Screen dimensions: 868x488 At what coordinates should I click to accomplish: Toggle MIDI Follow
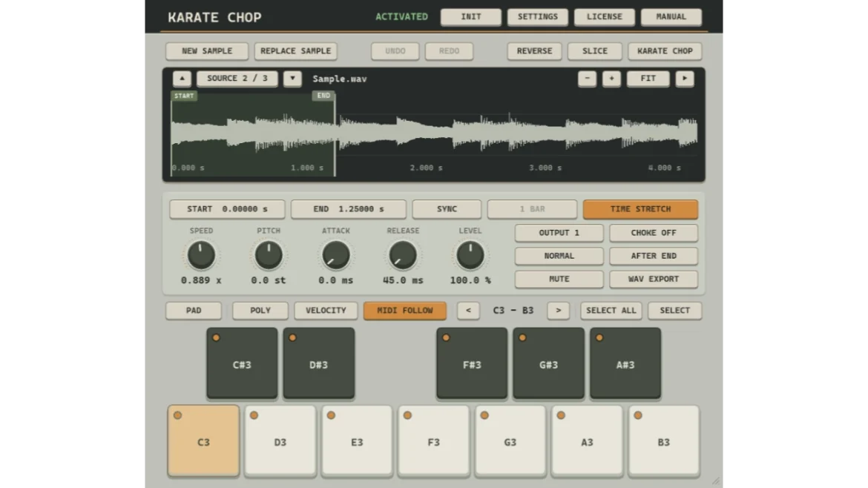point(404,311)
